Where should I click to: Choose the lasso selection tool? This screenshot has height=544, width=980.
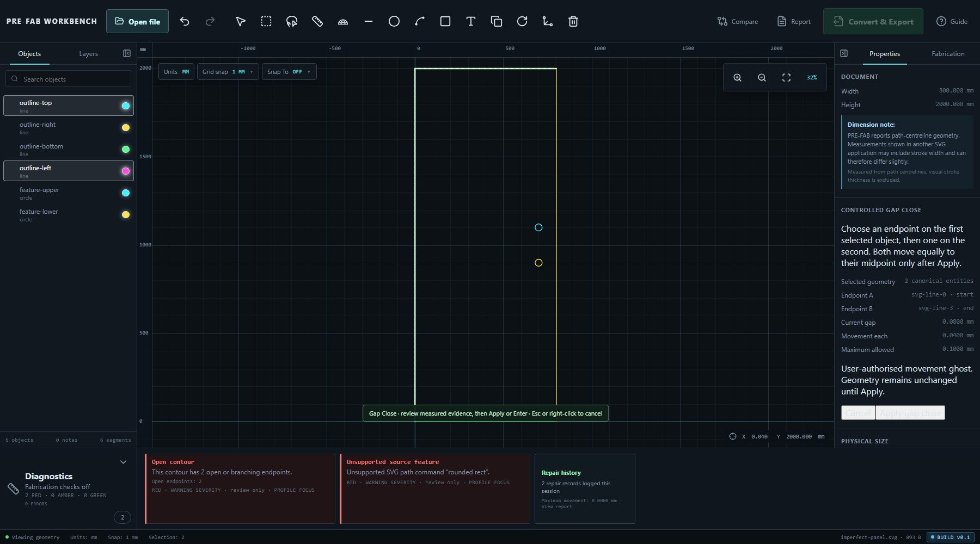(x=292, y=21)
